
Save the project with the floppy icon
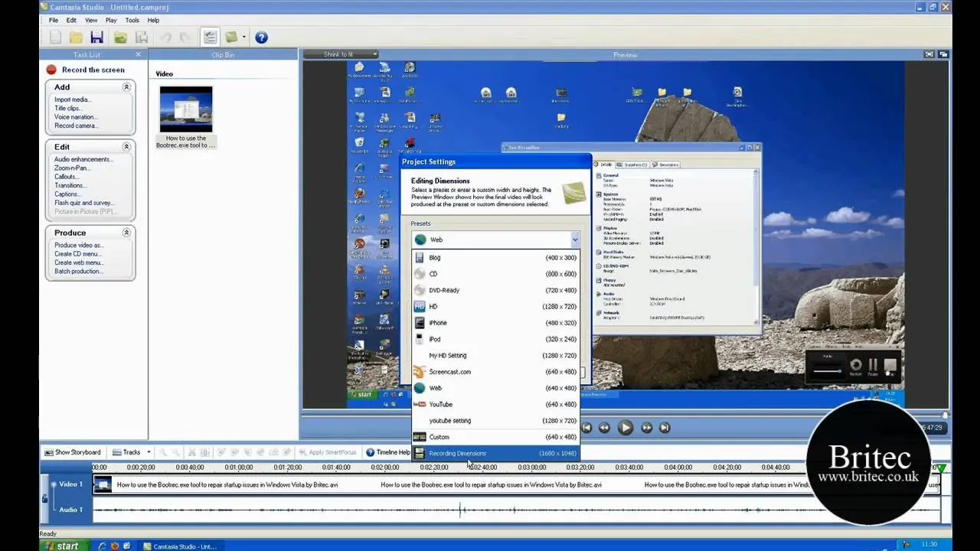pos(96,37)
